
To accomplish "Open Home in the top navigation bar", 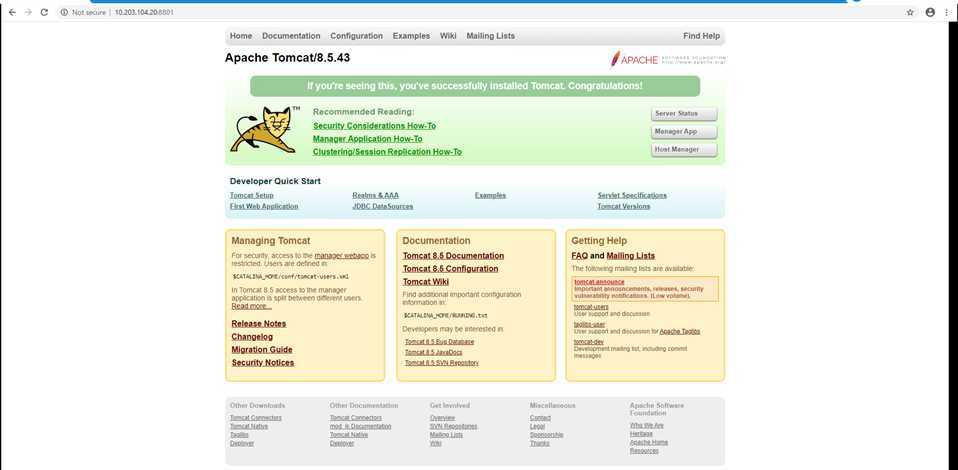I will click(241, 36).
